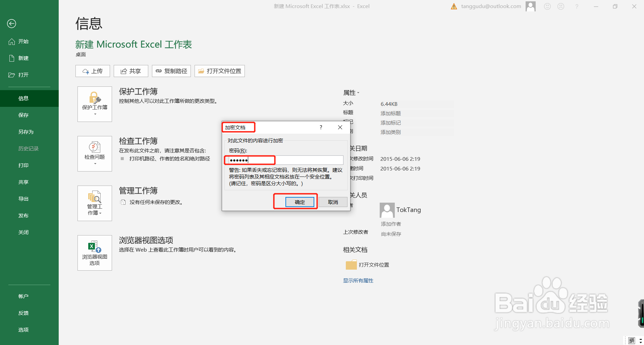Click the user profile picture in title bar

531,6
